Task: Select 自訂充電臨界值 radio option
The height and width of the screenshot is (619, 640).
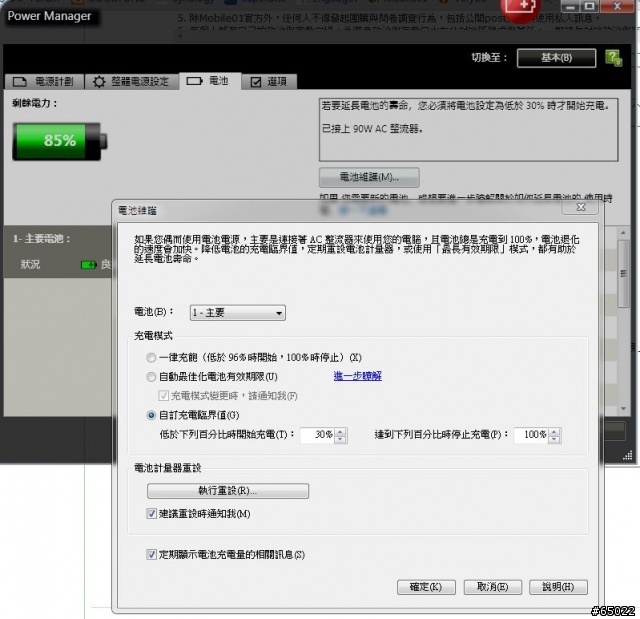Action: pyautogui.click(x=151, y=415)
